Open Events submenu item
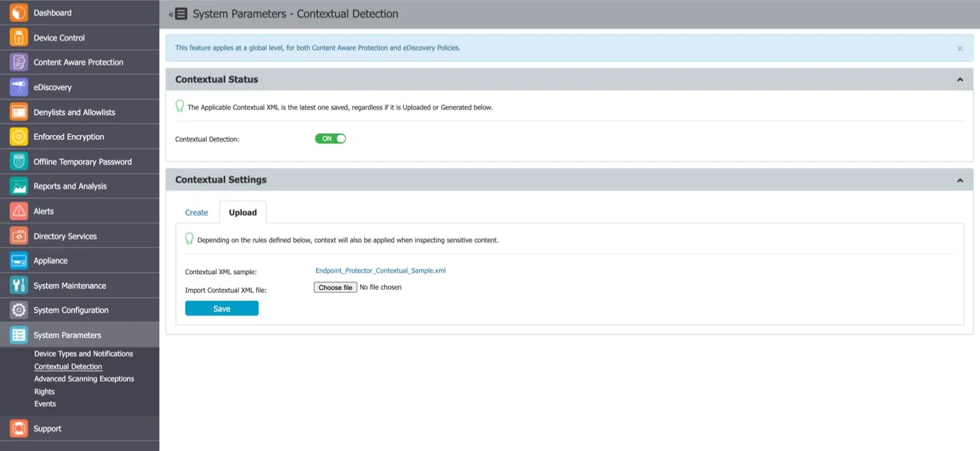 click(45, 403)
